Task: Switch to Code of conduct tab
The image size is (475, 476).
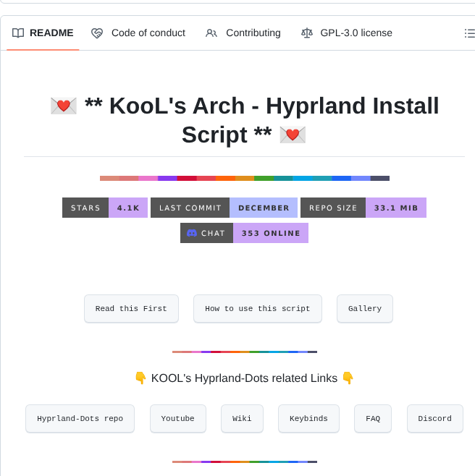Action: click(x=138, y=33)
